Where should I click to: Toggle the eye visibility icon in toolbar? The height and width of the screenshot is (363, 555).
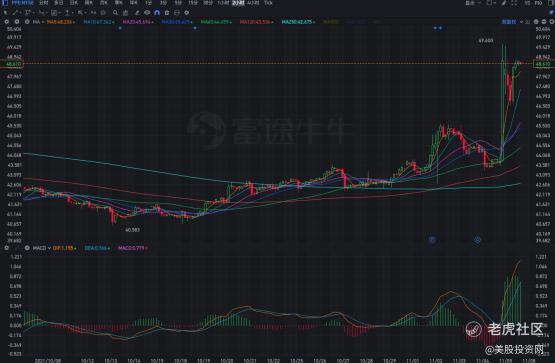[x=147, y=13]
